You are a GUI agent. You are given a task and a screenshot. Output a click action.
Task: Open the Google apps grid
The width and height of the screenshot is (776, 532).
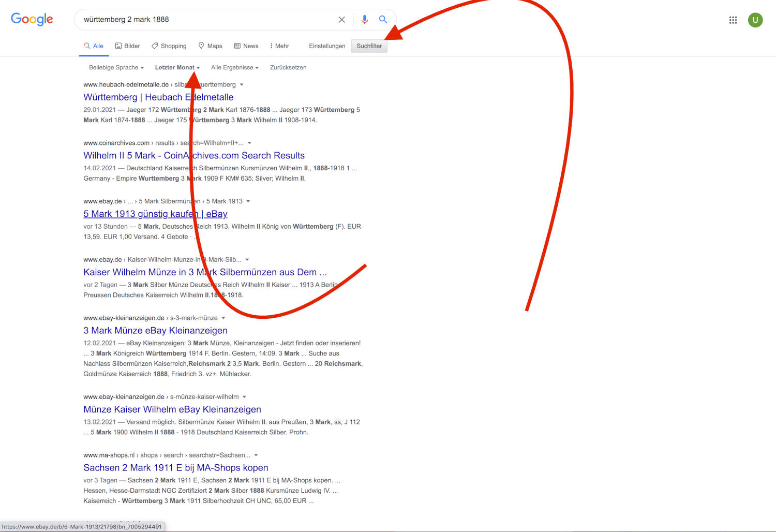coord(733,20)
